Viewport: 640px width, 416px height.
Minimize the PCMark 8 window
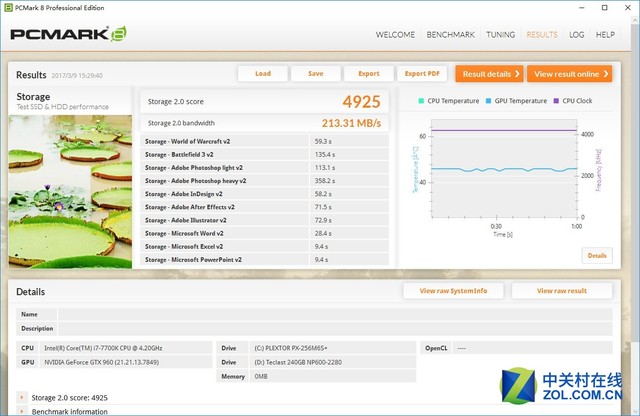coord(582,7)
